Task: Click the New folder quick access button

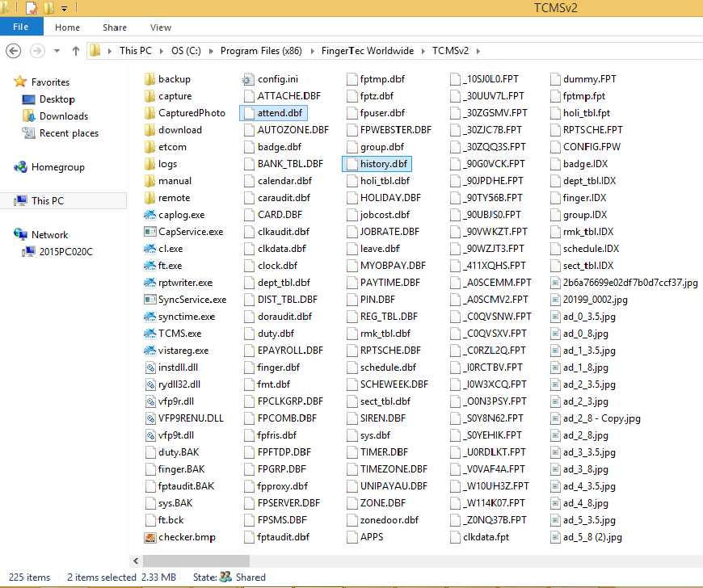Action: tap(48, 7)
